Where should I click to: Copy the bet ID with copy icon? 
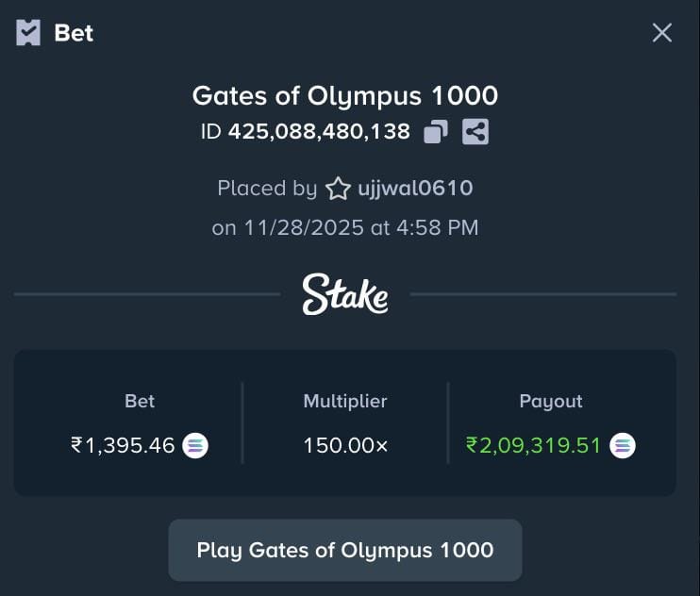[x=435, y=132]
